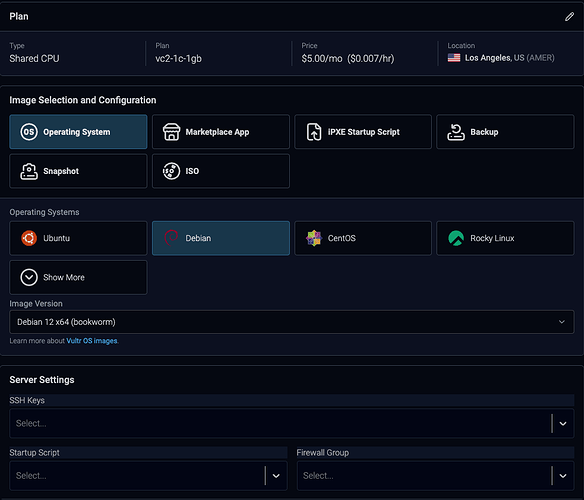This screenshot has height=500, width=584.
Task: Open the Firewall Group select field
Action: click(x=435, y=476)
